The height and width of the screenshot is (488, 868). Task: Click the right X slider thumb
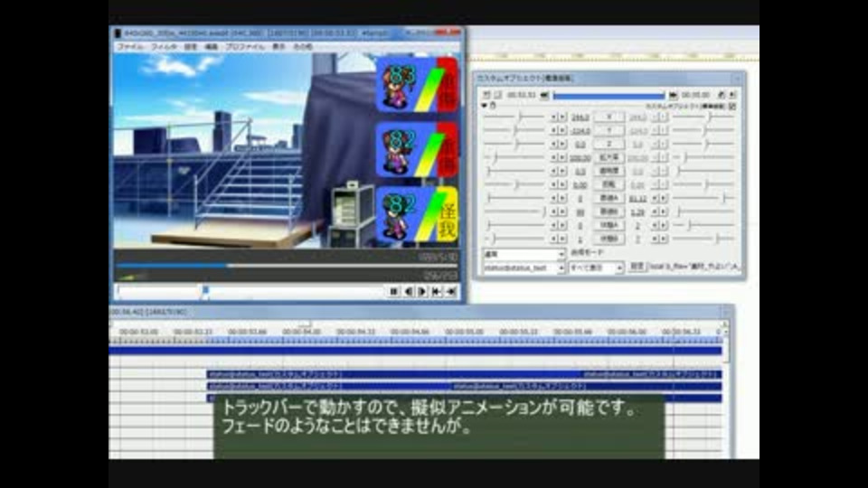click(x=709, y=117)
